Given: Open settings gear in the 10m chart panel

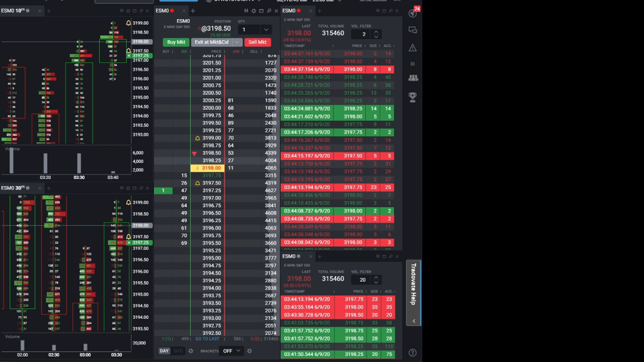Looking at the screenshot, I should coord(128,11).
